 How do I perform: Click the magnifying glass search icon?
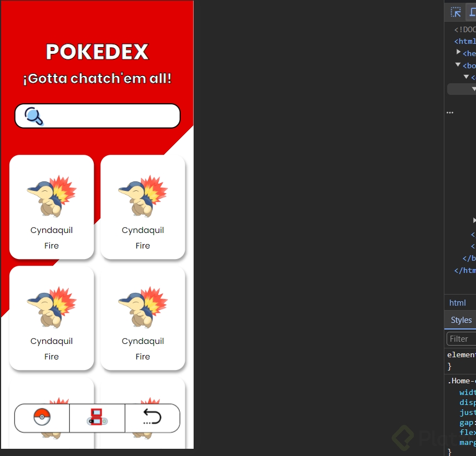[x=34, y=116]
